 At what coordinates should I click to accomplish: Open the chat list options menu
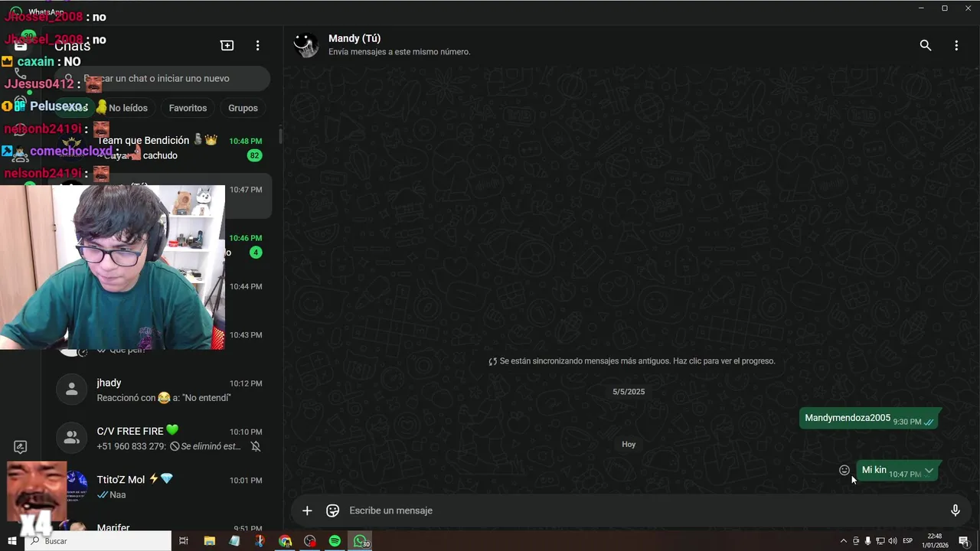[258, 45]
